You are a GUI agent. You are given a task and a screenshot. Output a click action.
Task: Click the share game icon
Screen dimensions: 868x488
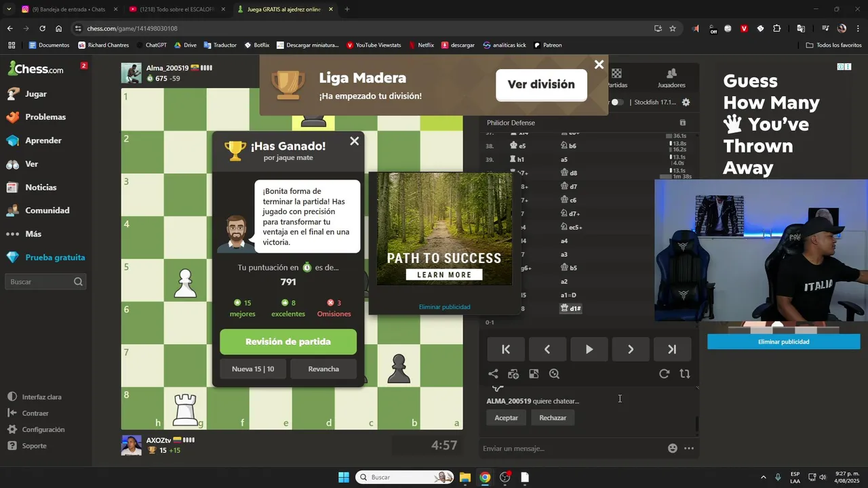point(493,373)
